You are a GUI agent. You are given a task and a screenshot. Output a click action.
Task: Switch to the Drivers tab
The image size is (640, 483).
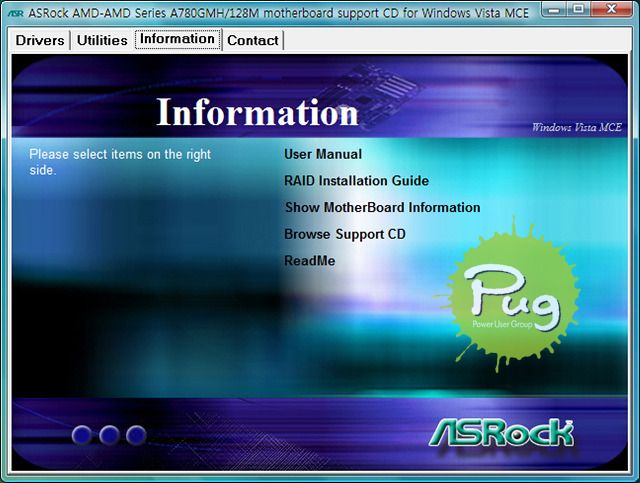40,40
